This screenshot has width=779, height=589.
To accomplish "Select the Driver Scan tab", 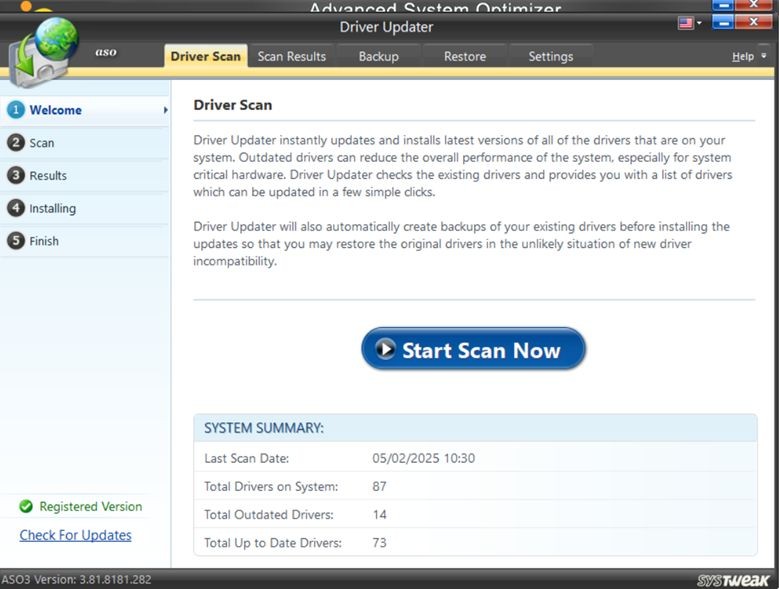I will point(205,57).
